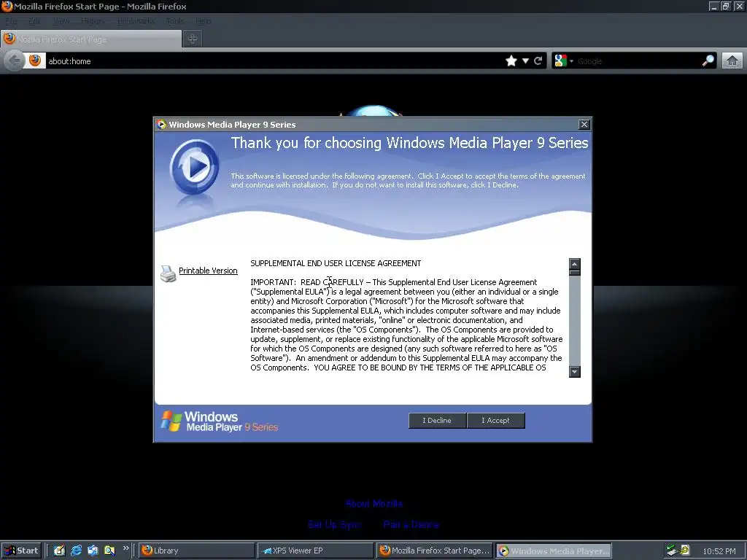747x560 pixels.
Task: Click the Firefox logo in window title bar
Action: tap(7, 6)
